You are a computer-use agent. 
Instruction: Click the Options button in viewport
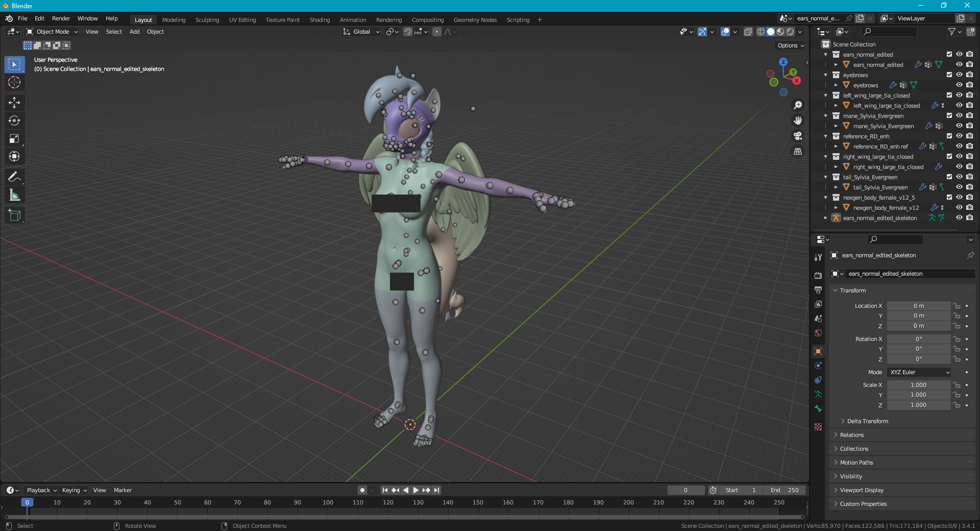pyautogui.click(x=791, y=45)
